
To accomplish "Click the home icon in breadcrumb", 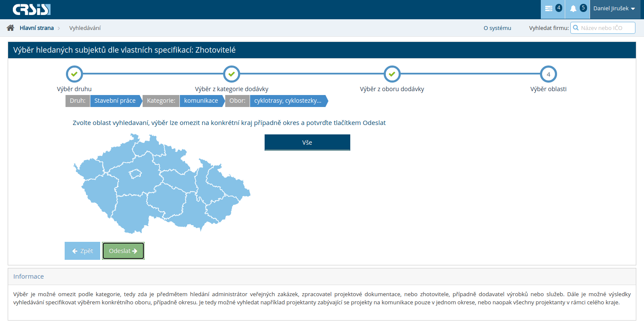I will 11,28.
